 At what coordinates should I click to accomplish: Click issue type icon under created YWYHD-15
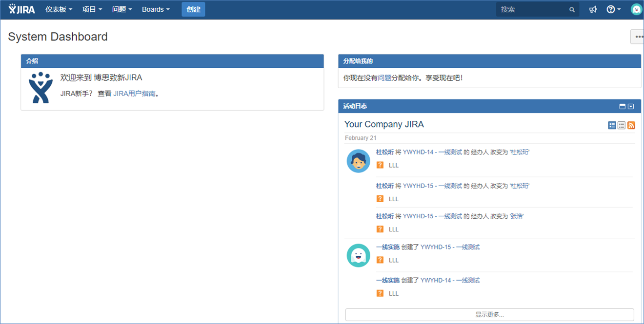[380, 260]
